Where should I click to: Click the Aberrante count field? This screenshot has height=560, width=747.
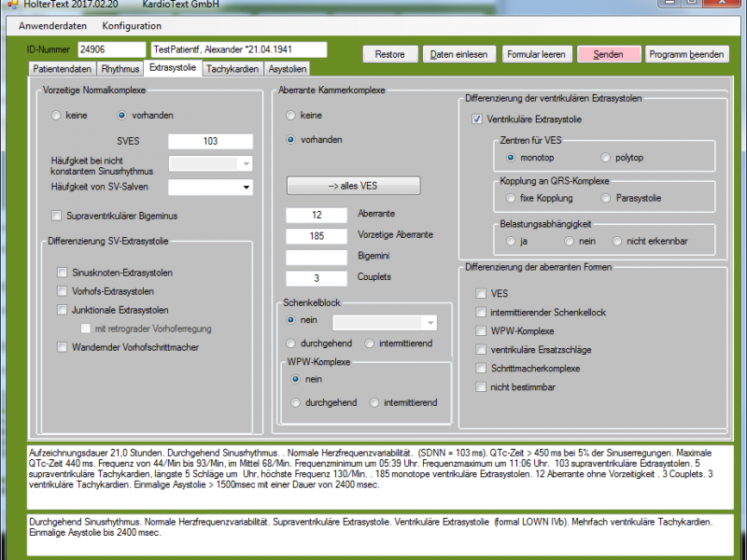click(317, 216)
